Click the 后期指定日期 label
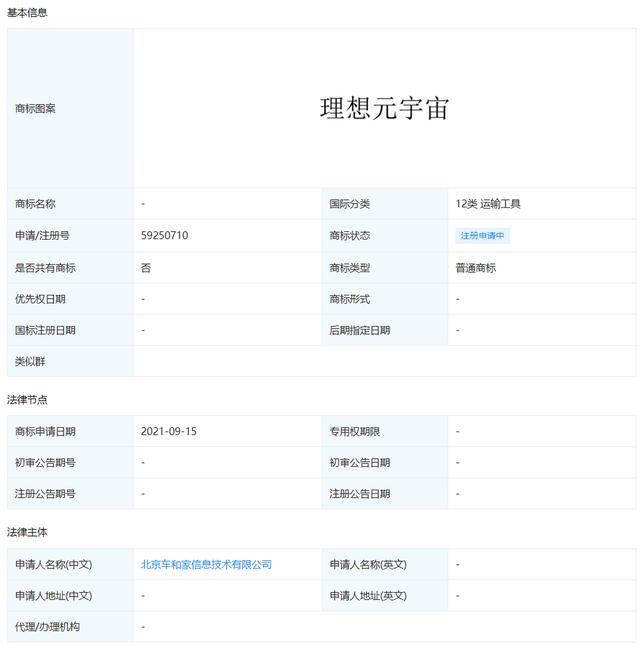This screenshot has width=640, height=646. (360, 330)
